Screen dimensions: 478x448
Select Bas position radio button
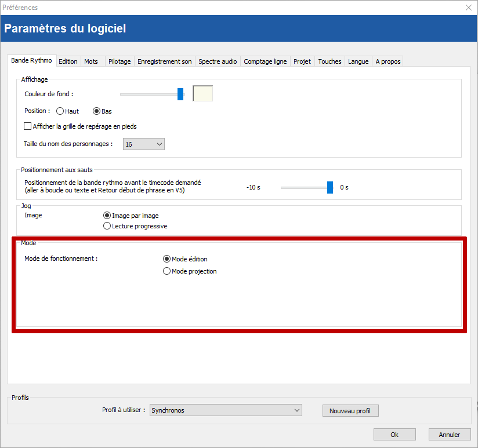click(97, 111)
